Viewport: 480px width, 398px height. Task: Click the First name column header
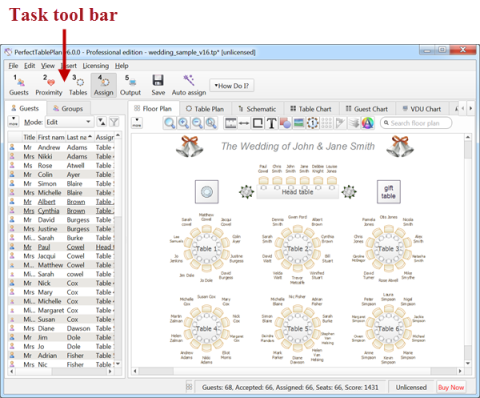point(51,137)
